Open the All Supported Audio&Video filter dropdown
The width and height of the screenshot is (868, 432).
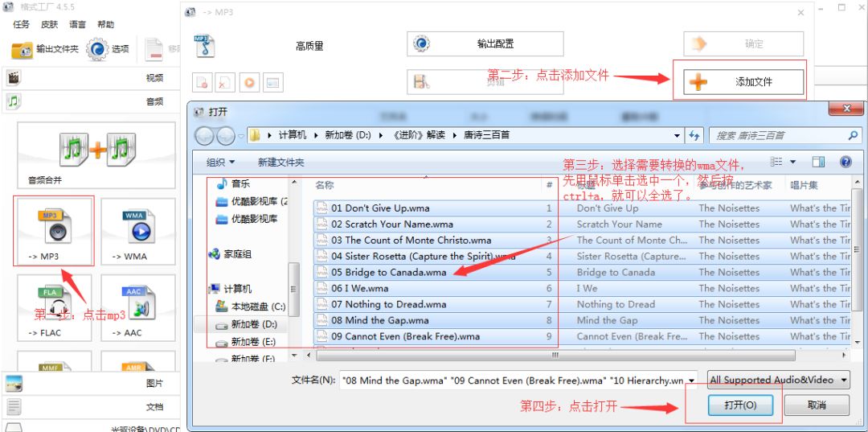[778, 380]
